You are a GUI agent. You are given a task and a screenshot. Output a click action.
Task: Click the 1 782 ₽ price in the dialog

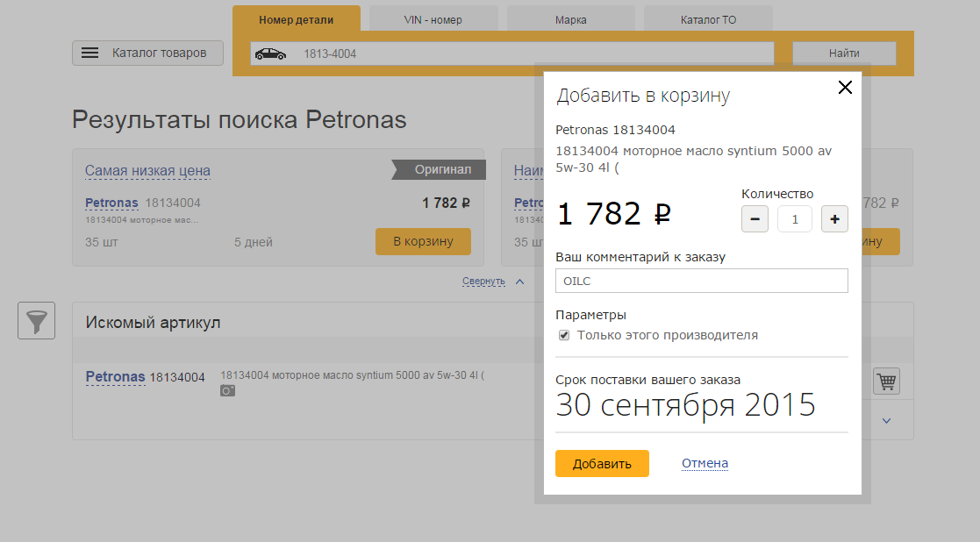click(613, 214)
